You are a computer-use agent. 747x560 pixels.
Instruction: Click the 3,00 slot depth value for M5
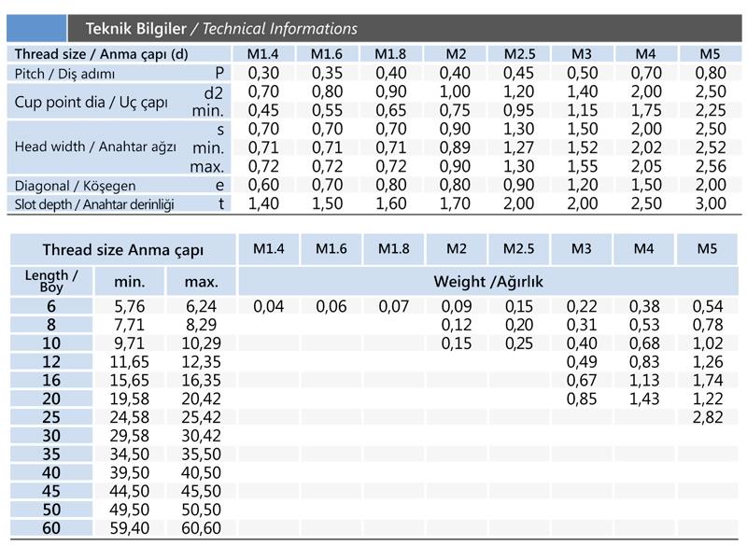[711, 203]
